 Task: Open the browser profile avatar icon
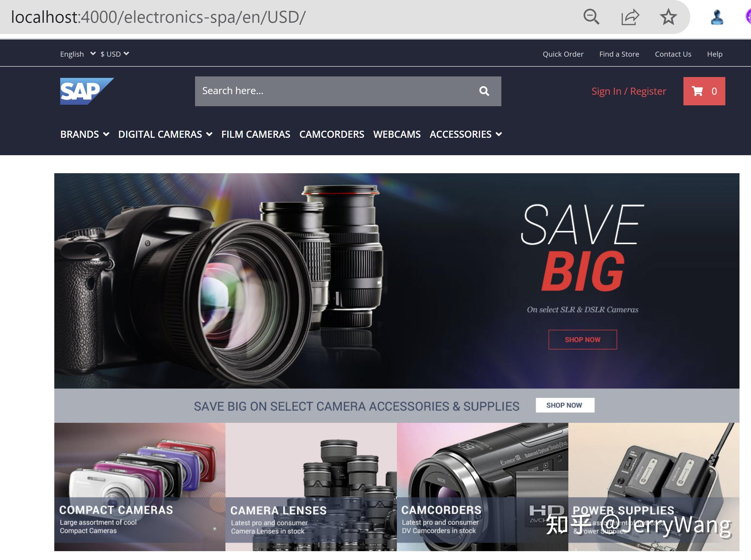tap(716, 17)
